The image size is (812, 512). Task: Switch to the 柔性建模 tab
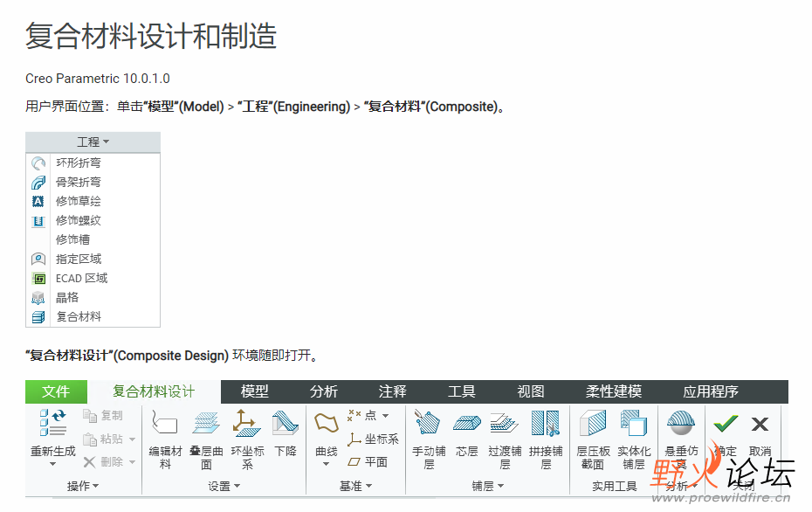(x=614, y=391)
